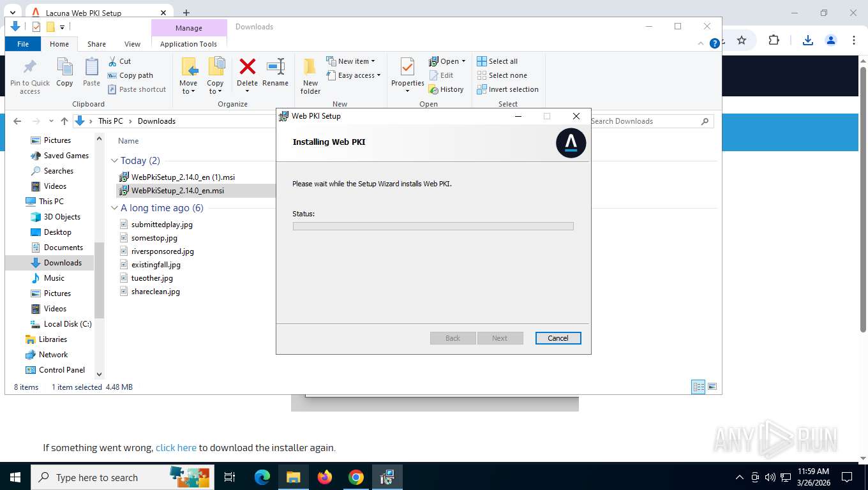Open Easy access dropdown

pos(354,75)
